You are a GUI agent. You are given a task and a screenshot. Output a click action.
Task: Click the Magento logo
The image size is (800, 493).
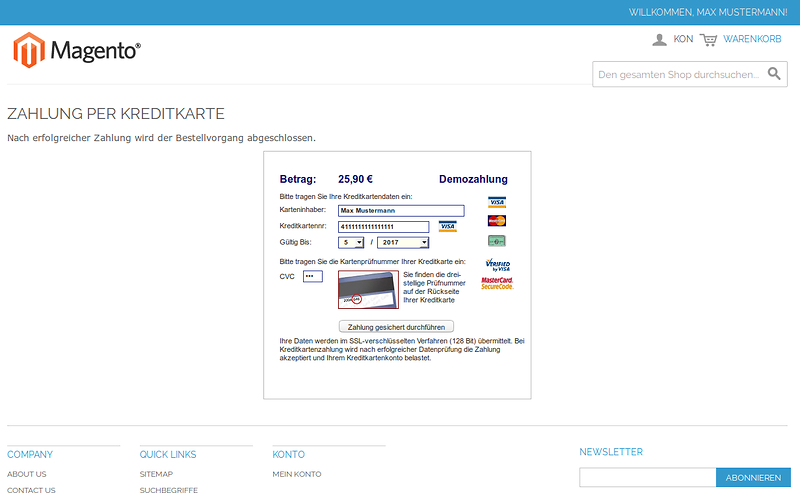coord(77,49)
